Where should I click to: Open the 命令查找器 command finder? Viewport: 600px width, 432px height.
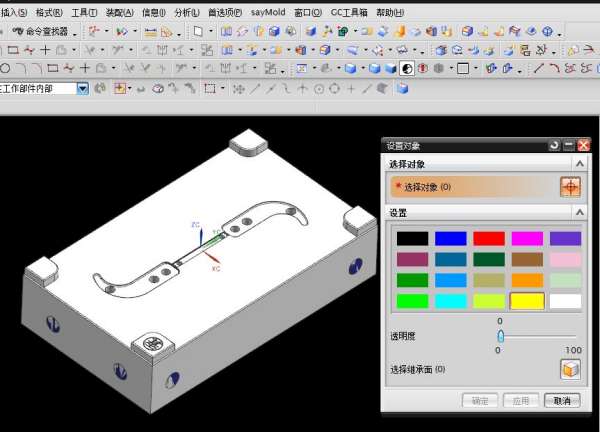pos(46,31)
